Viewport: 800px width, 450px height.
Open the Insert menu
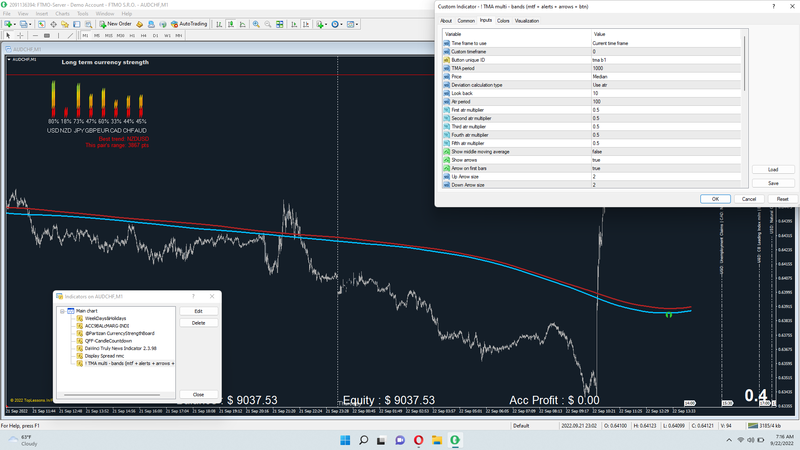pos(42,14)
